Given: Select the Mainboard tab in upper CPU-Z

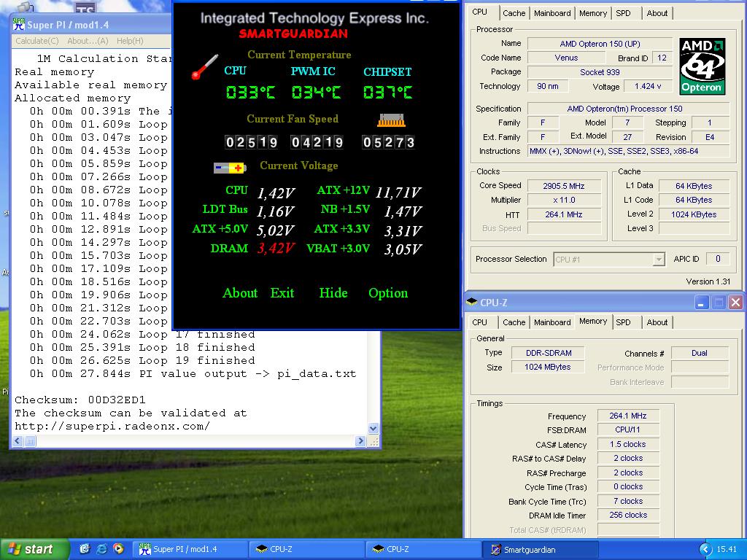Looking at the screenshot, I should pos(552,13).
